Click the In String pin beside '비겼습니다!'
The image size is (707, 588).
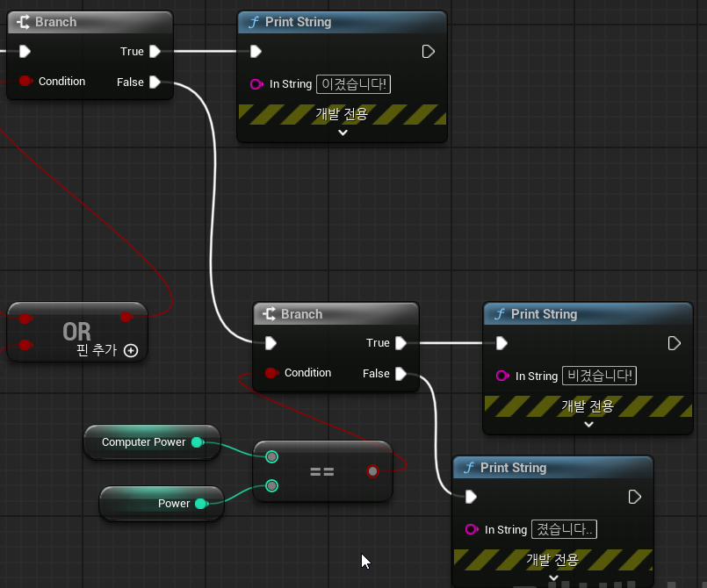[502, 376]
